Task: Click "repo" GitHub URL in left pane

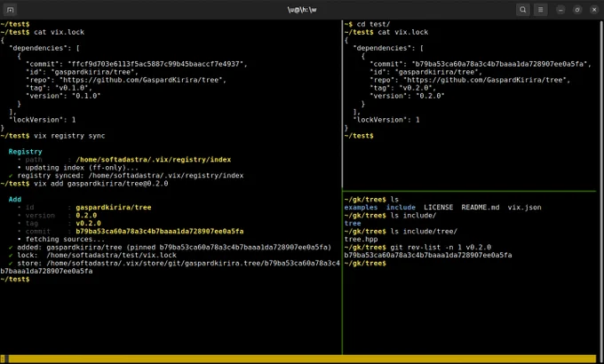Action: point(142,80)
